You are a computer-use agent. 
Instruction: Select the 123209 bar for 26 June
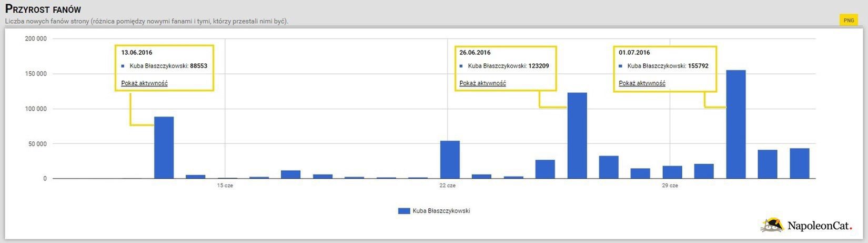click(577, 135)
